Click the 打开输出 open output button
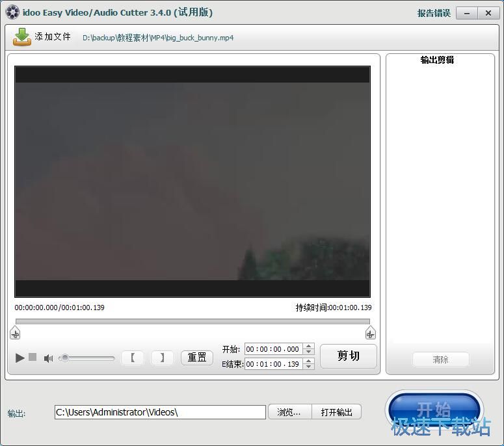Screen dimensions: 504x446 tap(336, 412)
